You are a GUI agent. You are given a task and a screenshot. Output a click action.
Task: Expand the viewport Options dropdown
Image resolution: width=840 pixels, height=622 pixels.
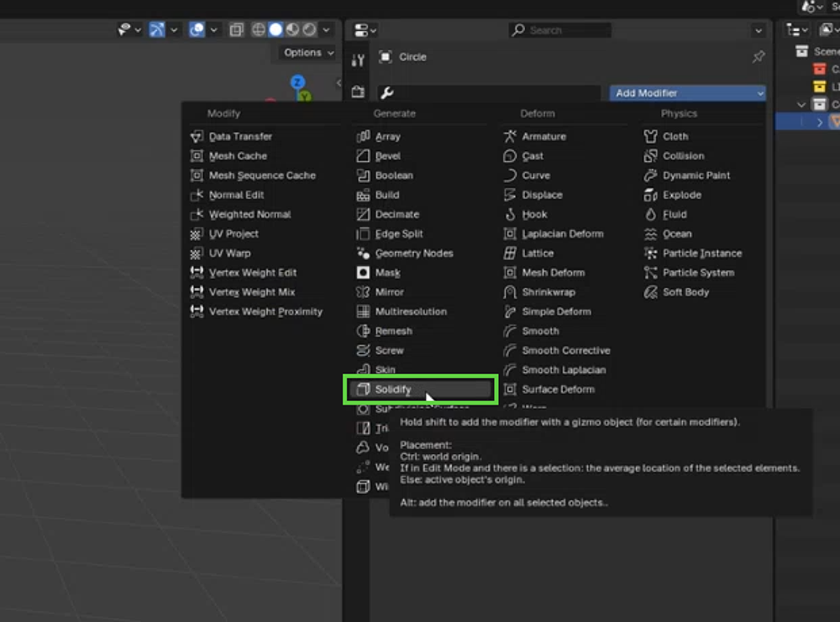308,52
